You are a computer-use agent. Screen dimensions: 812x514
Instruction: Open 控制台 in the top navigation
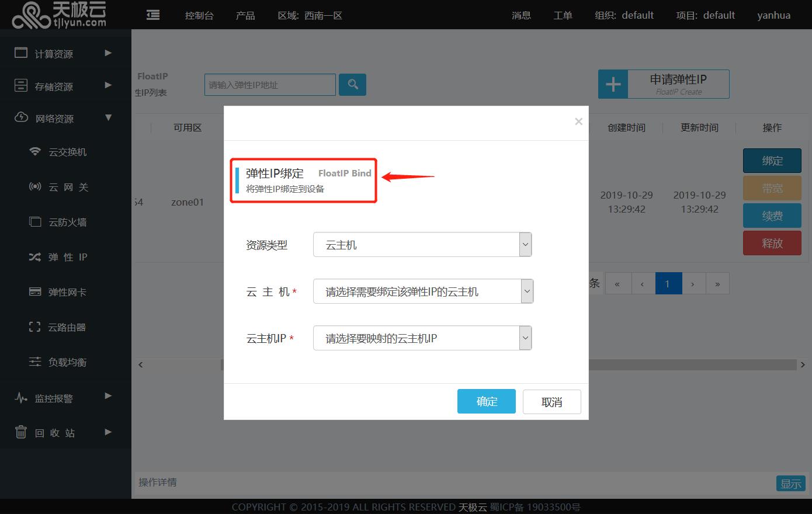pyautogui.click(x=199, y=16)
